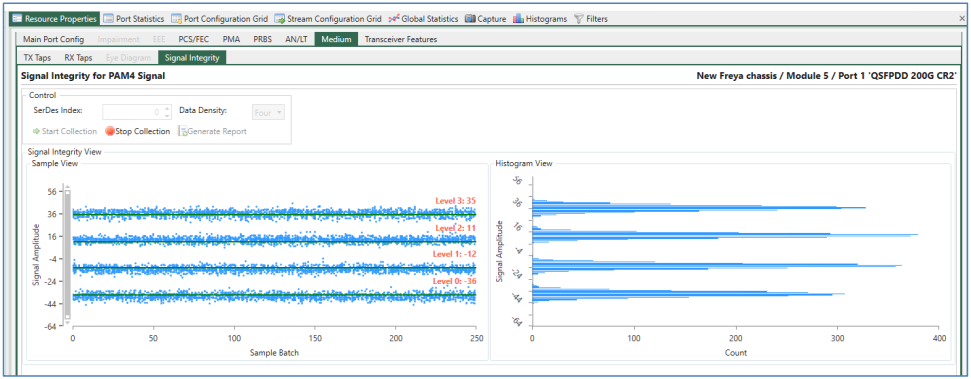Click Stop Collection button
This screenshot has height=379, width=971.
pyautogui.click(x=137, y=131)
